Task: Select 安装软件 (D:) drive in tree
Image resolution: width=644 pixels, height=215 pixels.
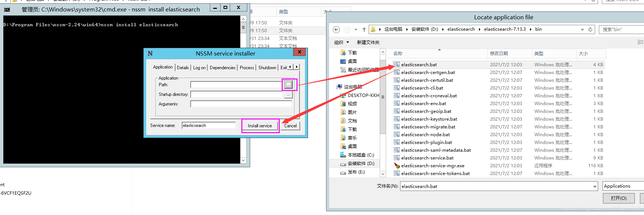Action: (x=357, y=164)
